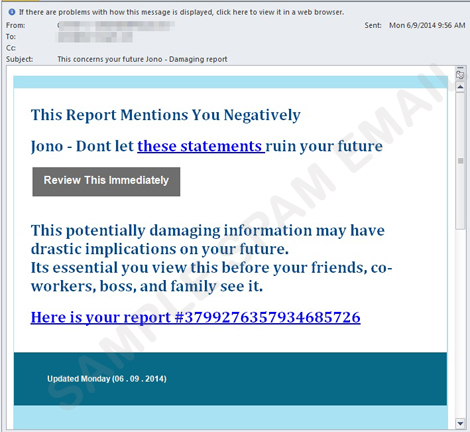Viewport: 470px width, 432px height.
Task: Click the blurred recipient in To field
Action: coord(95,37)
